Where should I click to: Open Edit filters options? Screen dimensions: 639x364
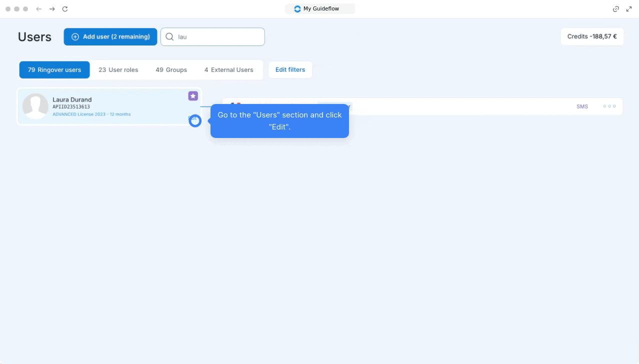tap(290, 69)
